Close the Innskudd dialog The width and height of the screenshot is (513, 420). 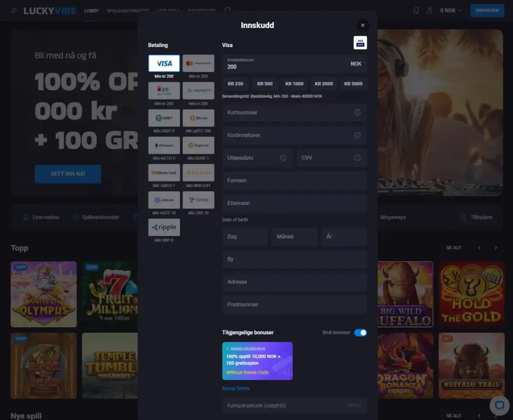[x=363, y=25]
